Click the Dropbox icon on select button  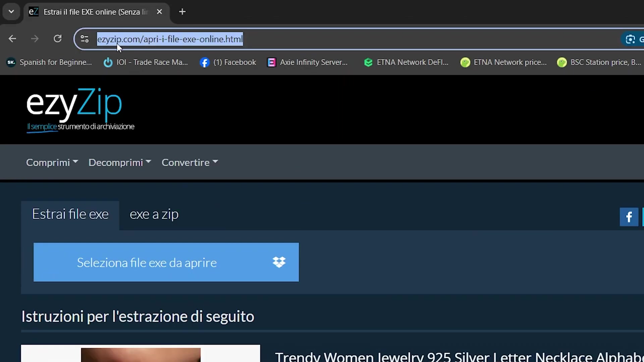pyautogui.click(x=279, y=262)
